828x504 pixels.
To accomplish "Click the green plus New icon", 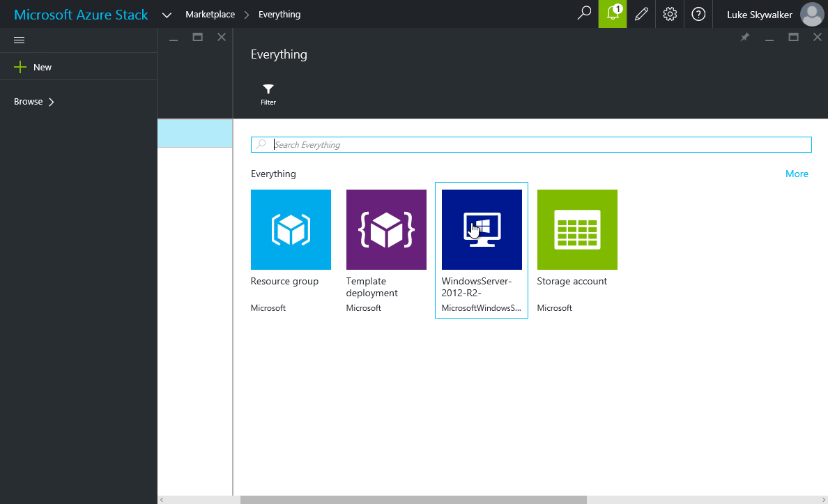I will click(x=20, y=67).
